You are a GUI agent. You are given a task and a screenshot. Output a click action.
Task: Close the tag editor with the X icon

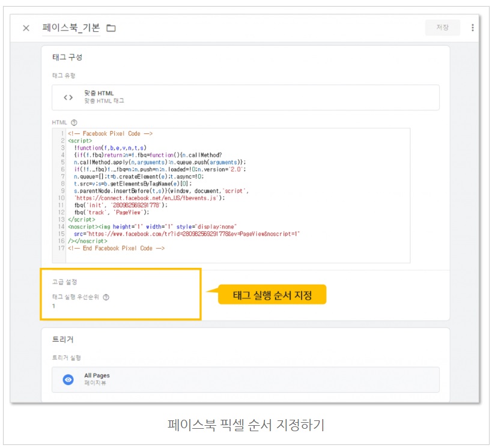(26, 28)
